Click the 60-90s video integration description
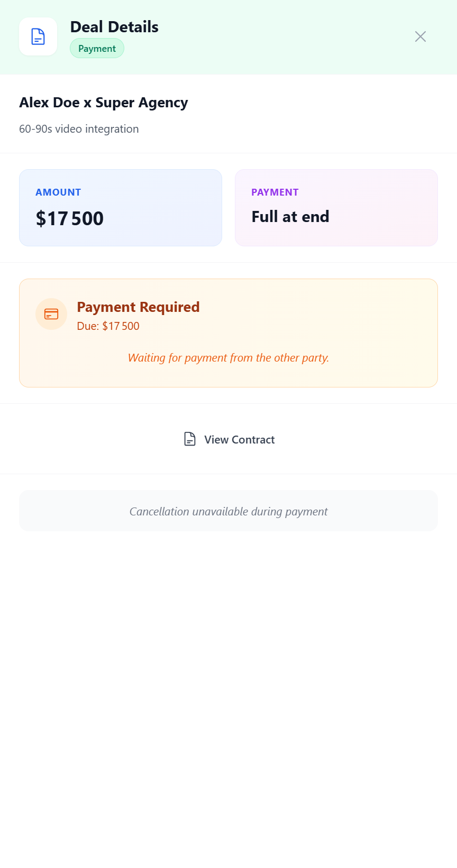This screenshot has width=457, height=868. 79,129
